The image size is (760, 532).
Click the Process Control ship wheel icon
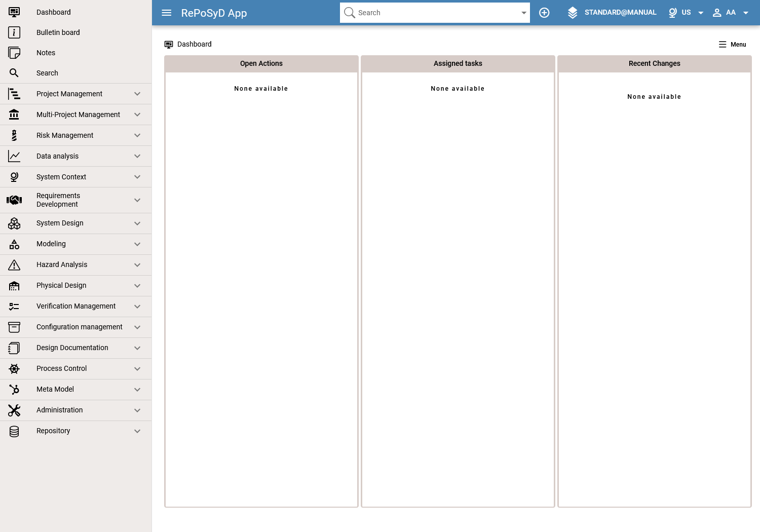pyautogui.click(x=14, y=368)
